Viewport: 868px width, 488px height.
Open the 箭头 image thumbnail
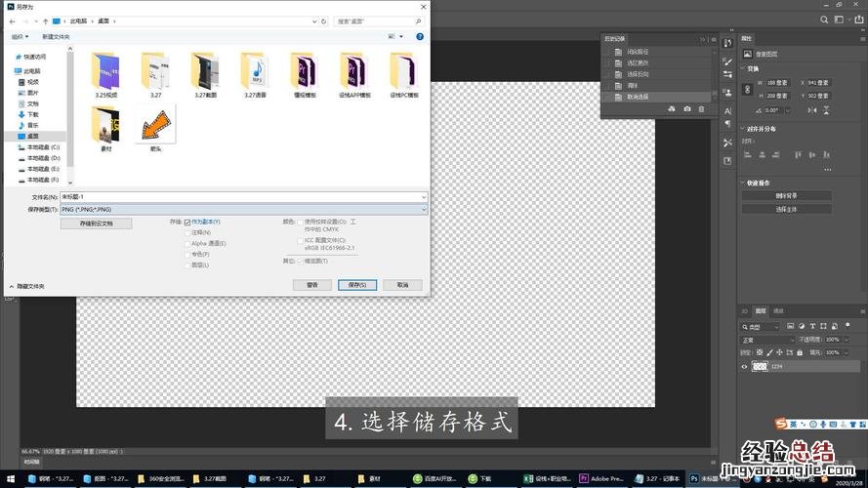(x=156, y=125)
